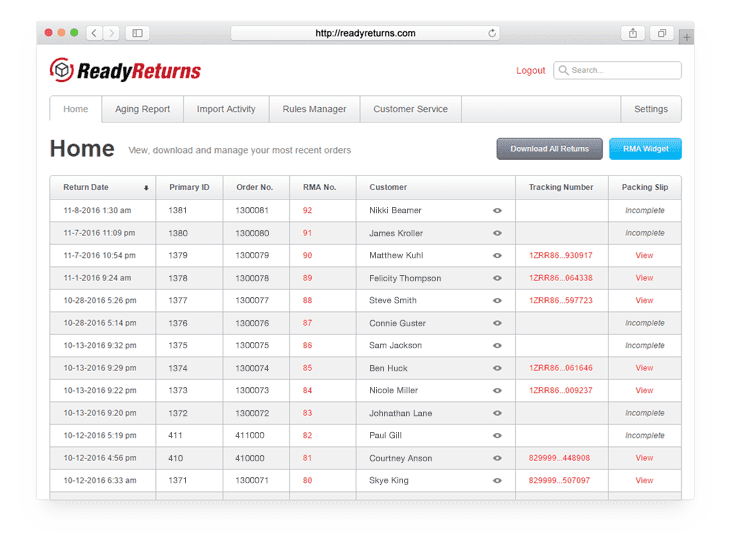This screenshot has width=730, height=551.
Task: Open tracking number 1ZRR86...061646
Action: pos(561,368)
